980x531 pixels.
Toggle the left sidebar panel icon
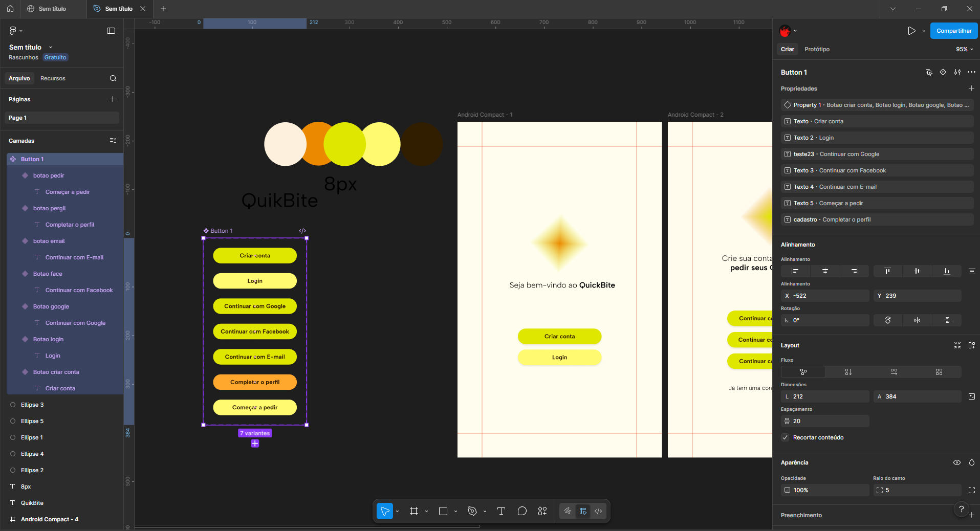(x=111, y=31)
